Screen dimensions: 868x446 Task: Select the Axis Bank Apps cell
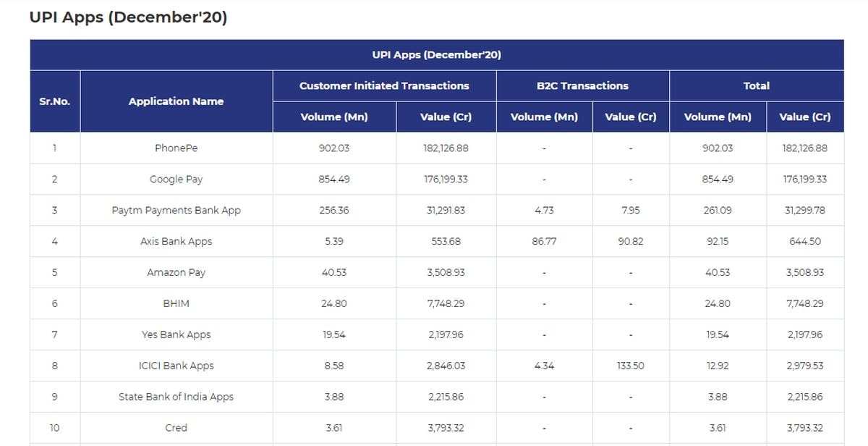pos(176,241)
